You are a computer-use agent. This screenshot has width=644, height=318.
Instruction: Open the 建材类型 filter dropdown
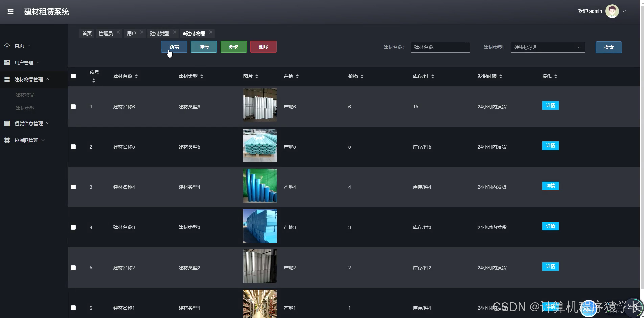click(x=548, y=47)
